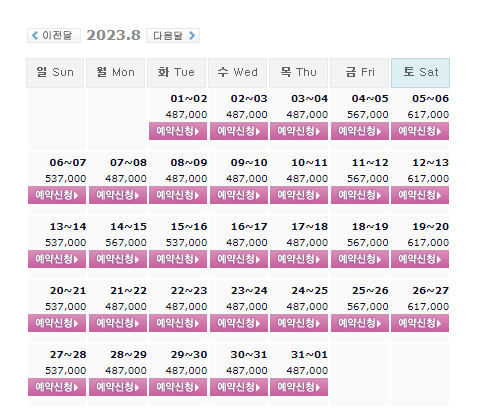Screen dimensions: 479x419
Task: Click the 537,000 price under 15~16
Action: click(186, 243)
